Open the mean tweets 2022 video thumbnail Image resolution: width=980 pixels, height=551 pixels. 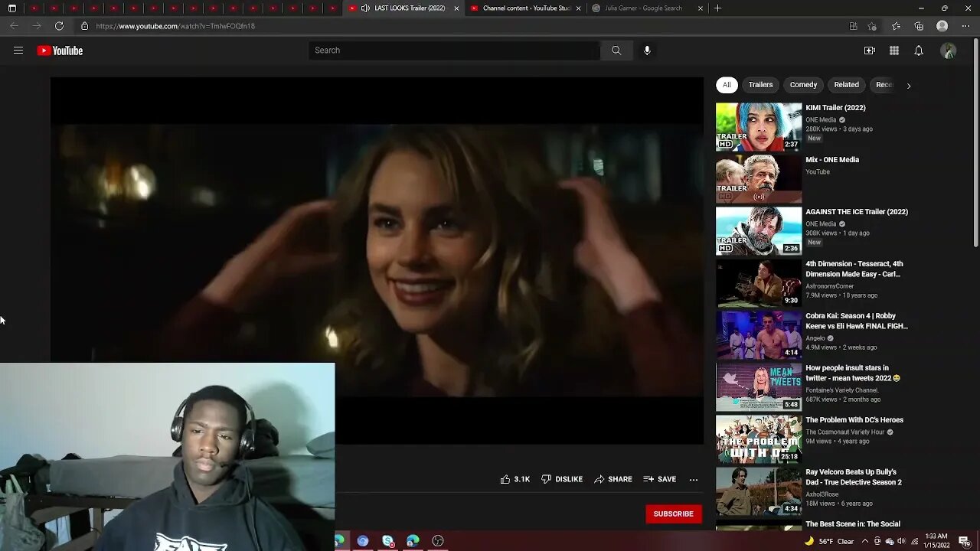tap(759, 387)
